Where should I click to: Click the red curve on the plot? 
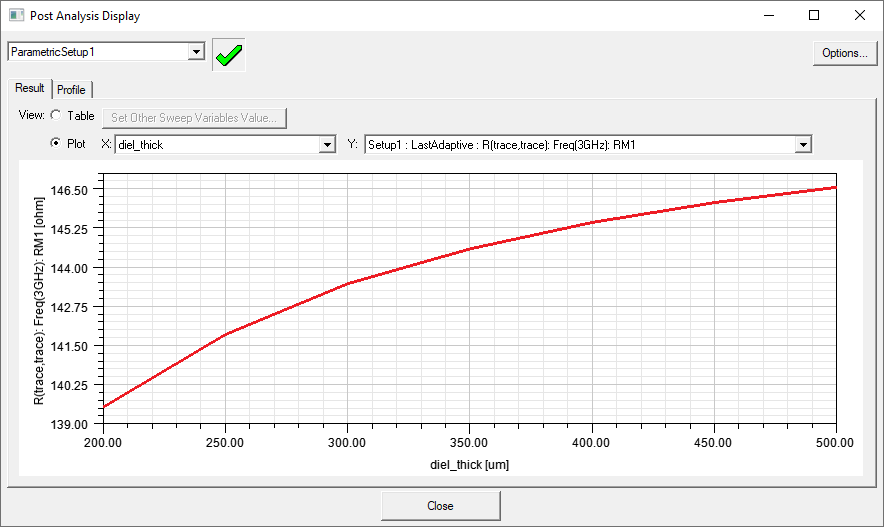point(470,248)
